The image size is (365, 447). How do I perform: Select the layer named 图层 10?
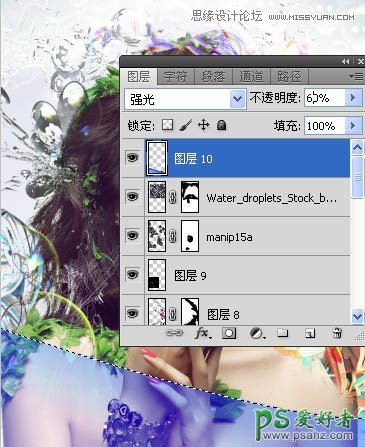pyautogui.click(x=193, y=159)
